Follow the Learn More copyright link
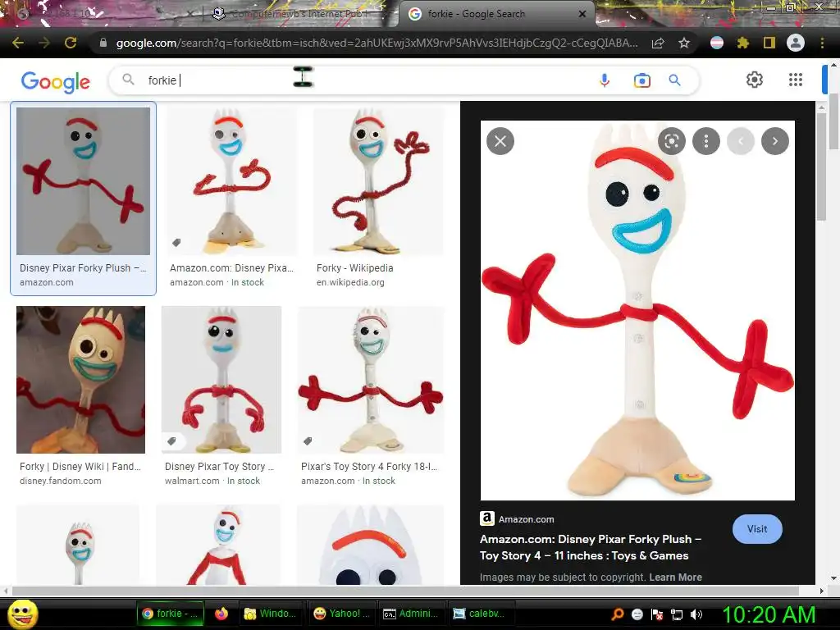 [676, 577]
